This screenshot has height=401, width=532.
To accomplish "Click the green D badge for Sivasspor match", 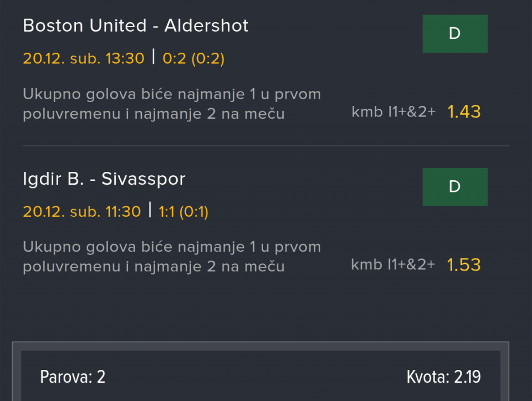I will click(x=454, y=187).
